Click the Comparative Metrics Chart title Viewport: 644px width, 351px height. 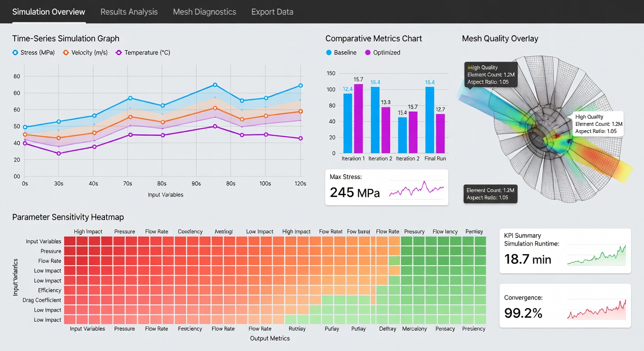click(374, 39)
